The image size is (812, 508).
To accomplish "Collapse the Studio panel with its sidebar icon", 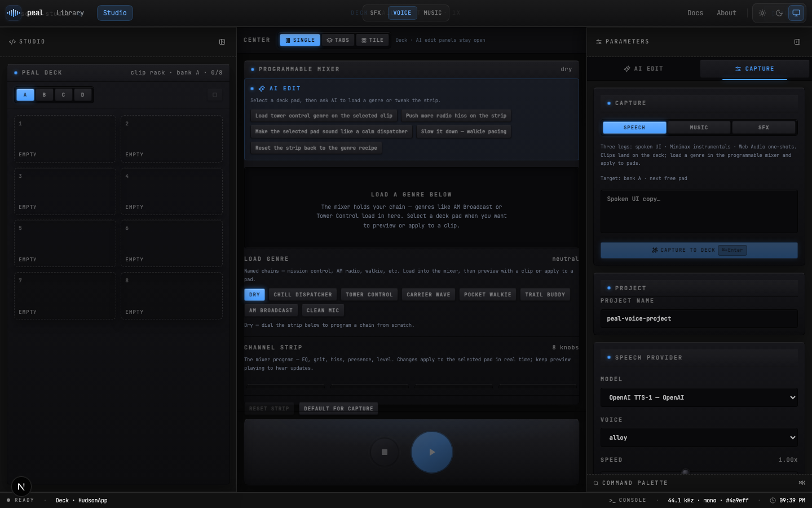I will [222, 42].
